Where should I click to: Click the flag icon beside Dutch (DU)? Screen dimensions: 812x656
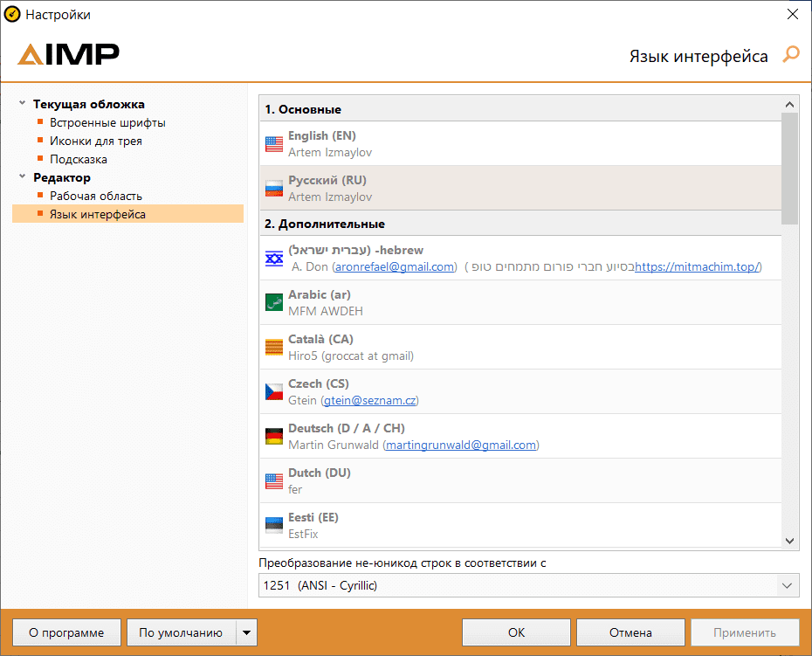(274, 480)
